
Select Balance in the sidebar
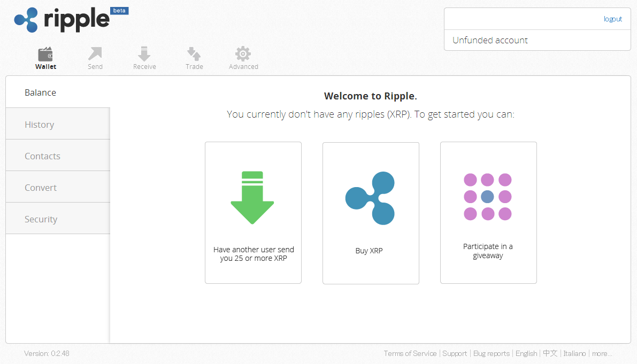coord(58,92)
